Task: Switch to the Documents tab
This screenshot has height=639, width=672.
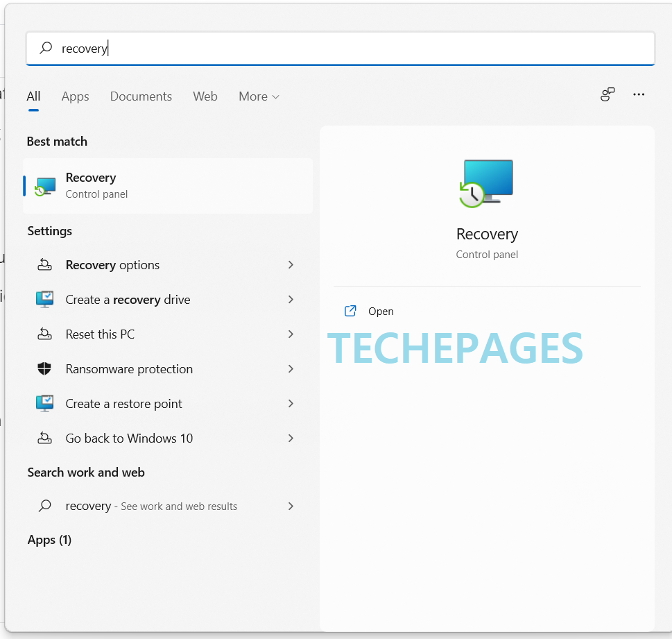Action: point(141,96)
